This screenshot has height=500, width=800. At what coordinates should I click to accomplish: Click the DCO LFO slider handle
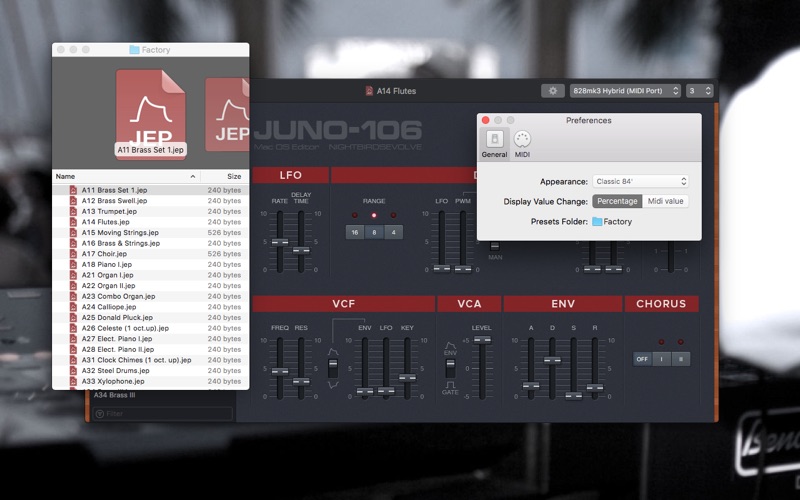tap(442, 268)
